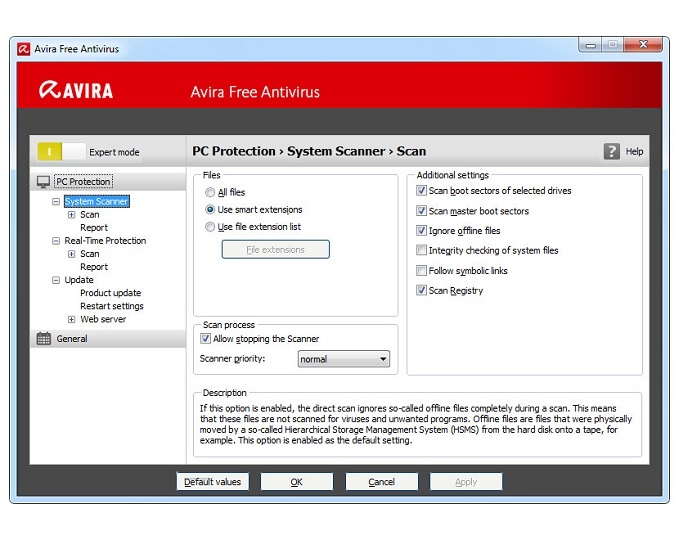This screenshot has width=679, height=540.
Task: Expand the Web server tree node
Action: [x=71, y=320]
